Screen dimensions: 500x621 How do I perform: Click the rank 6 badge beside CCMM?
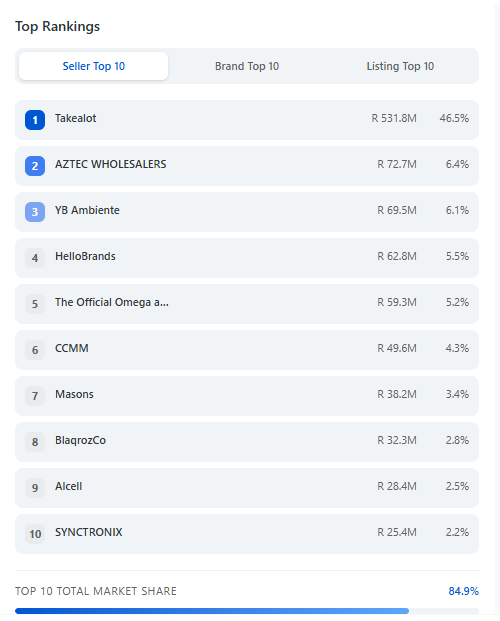tap(35, 350)
